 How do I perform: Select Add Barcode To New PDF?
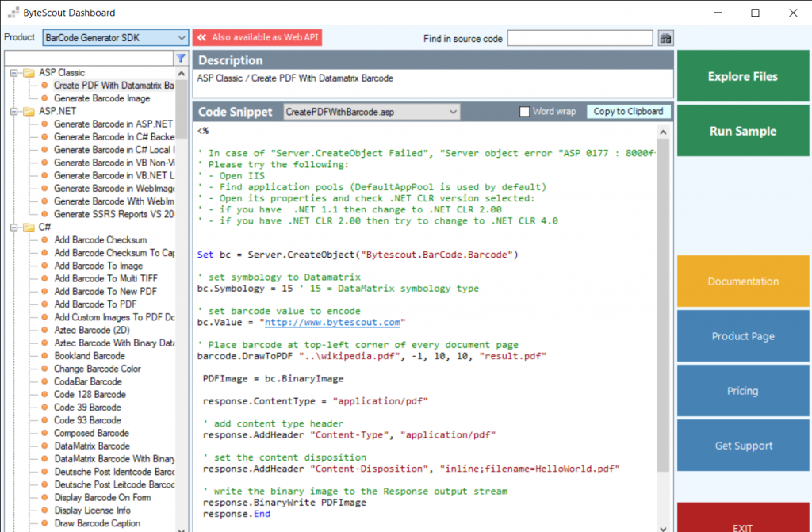(105, 292)
